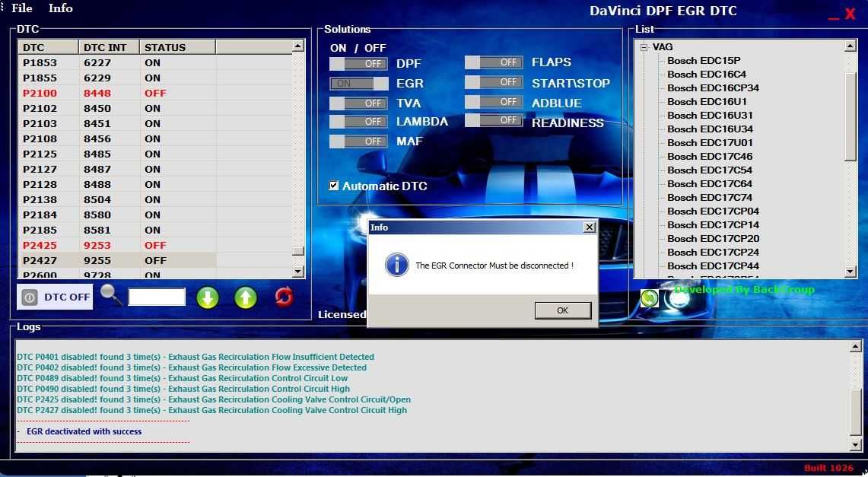The image size is (868, 477).
Task: Click the power icon on DTC OFF button
Action: coord(28,297)
